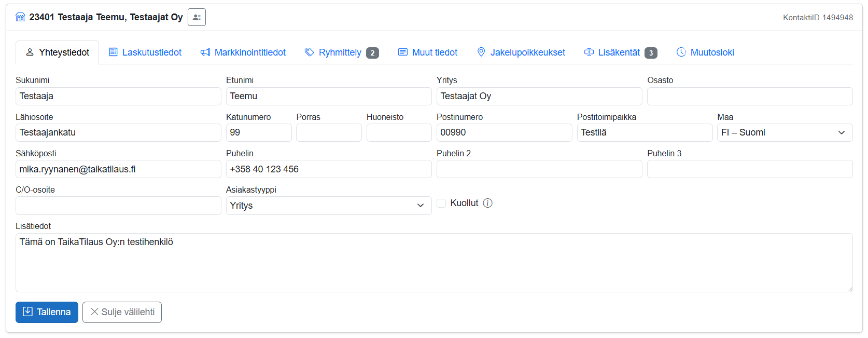Click the Sähköposti email field

tap(118, 169)
